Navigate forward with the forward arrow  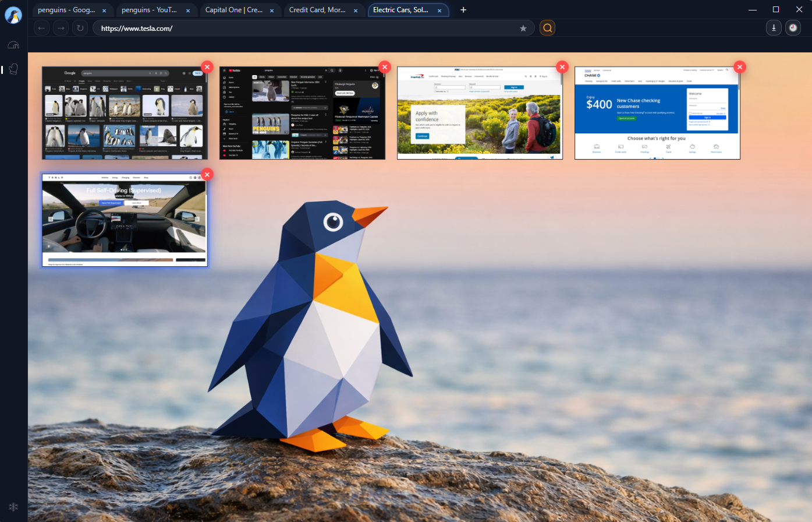(61, 27)
